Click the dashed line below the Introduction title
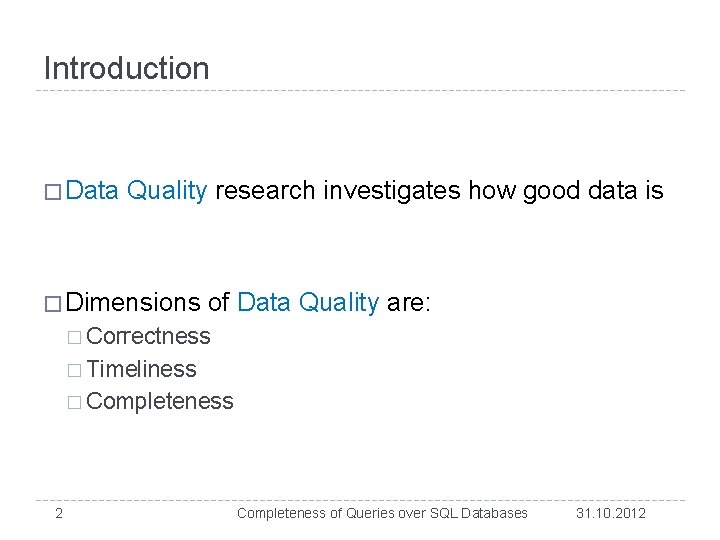The width and height of the screenshot is (720, 540). pos(360,90)
